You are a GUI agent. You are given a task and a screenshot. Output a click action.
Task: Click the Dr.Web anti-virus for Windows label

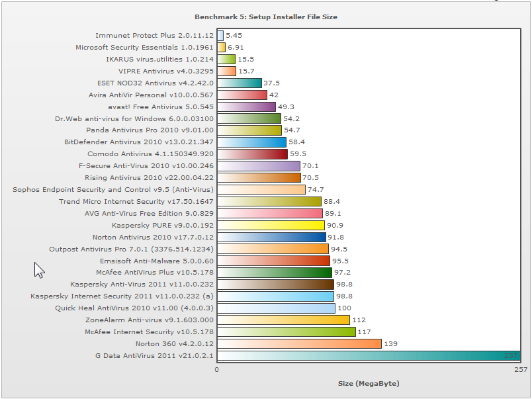click(134, 118)
